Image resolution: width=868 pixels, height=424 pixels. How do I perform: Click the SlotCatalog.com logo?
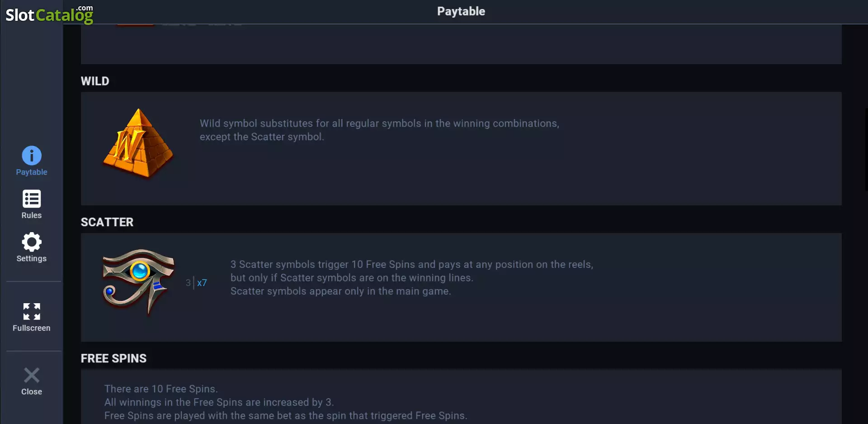coord(49,14)
